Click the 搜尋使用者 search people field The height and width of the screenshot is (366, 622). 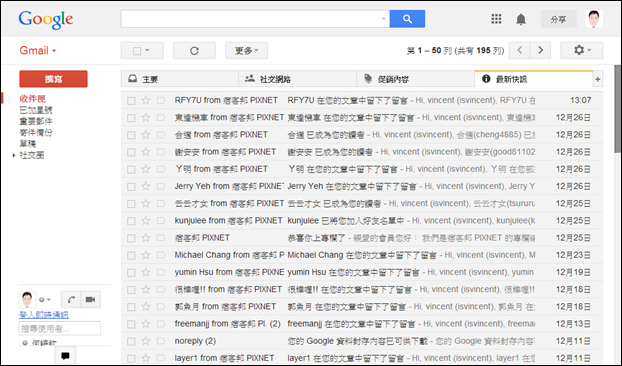coord(60,328)
